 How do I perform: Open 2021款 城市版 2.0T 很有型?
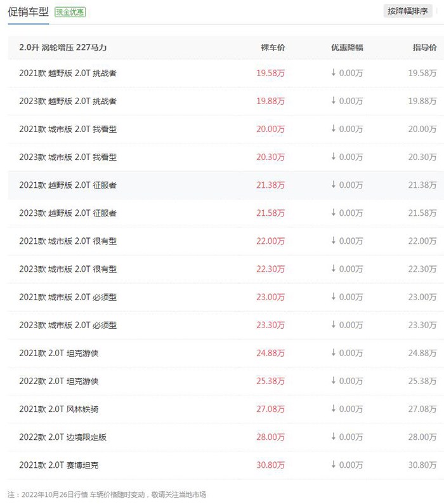click(x=68, y=241)
